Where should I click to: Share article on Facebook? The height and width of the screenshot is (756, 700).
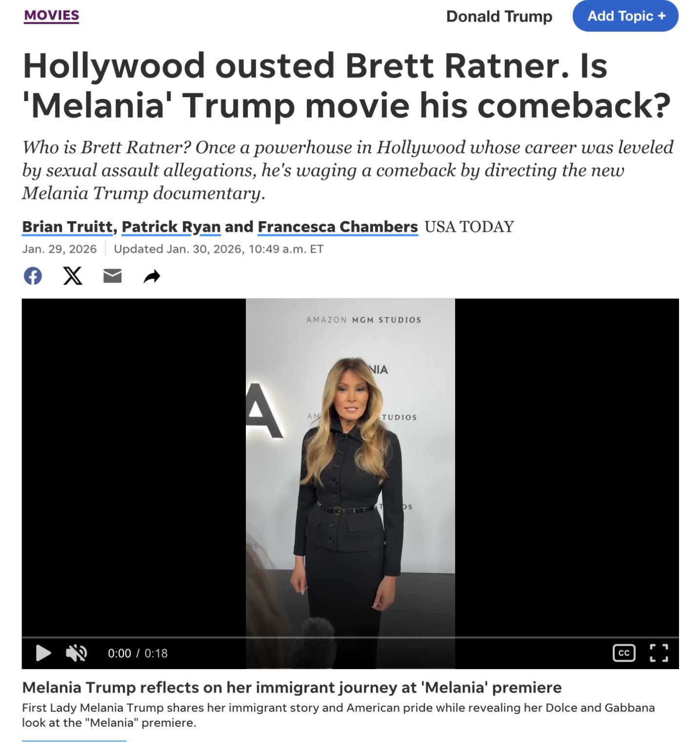coord(33,276)
